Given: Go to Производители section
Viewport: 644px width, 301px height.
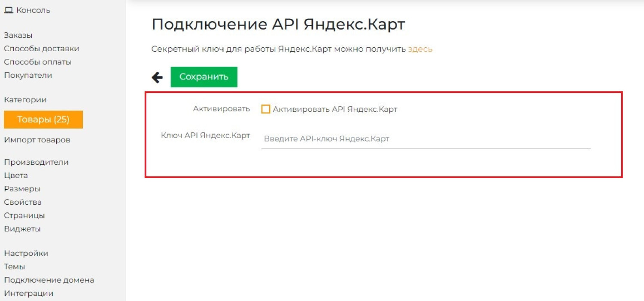Looking at the screenshot, I should tap(36, 162).
